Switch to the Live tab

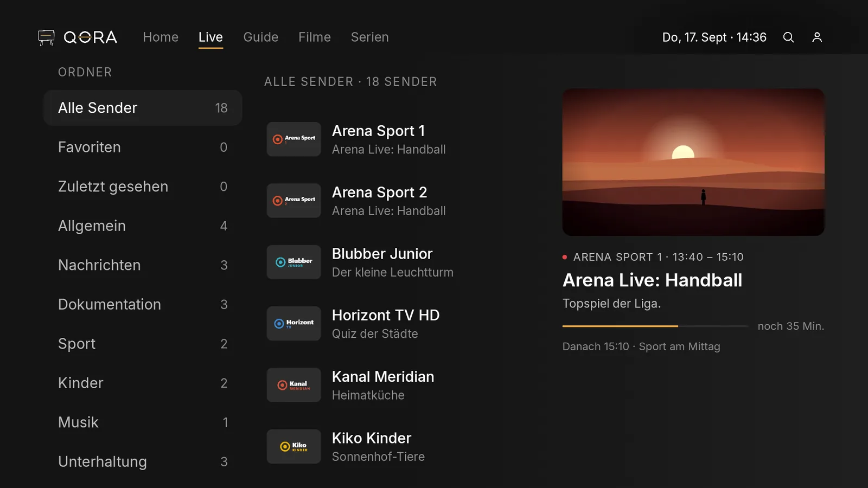click(x=210, y=37)
